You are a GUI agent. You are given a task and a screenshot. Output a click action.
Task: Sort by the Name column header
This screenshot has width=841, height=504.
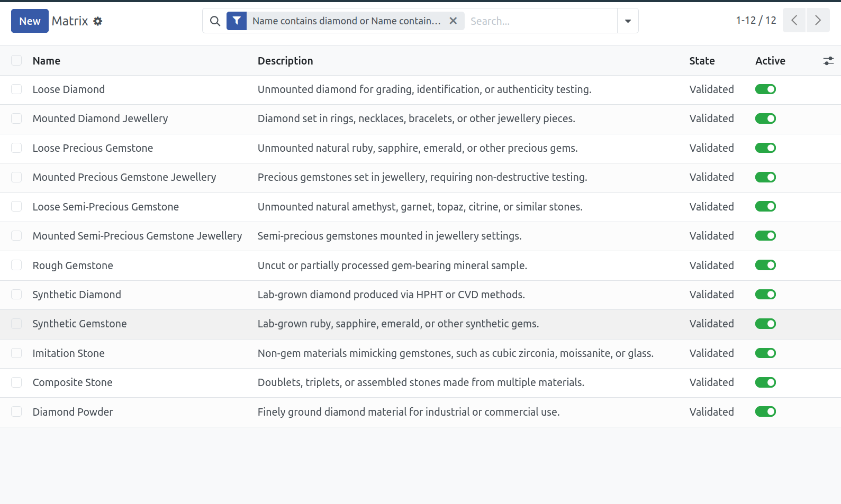(47, 61)
